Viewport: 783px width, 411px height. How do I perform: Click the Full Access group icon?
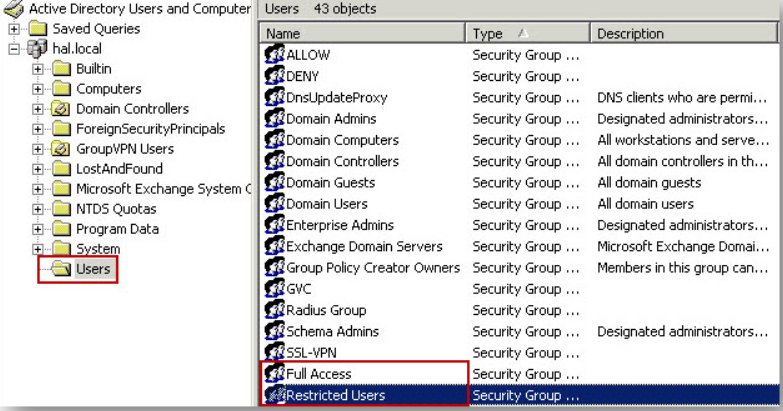pos(274,374)
